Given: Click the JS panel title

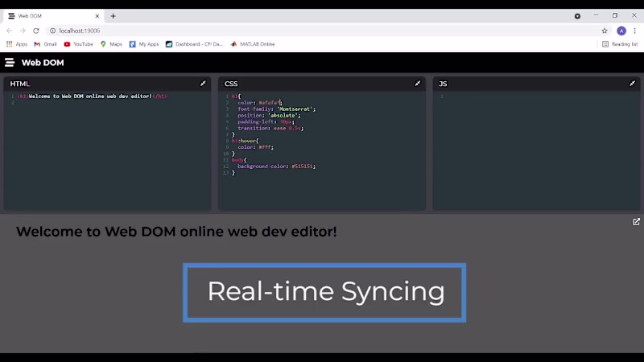Looking at the screenshot, I should pos(443,84).
